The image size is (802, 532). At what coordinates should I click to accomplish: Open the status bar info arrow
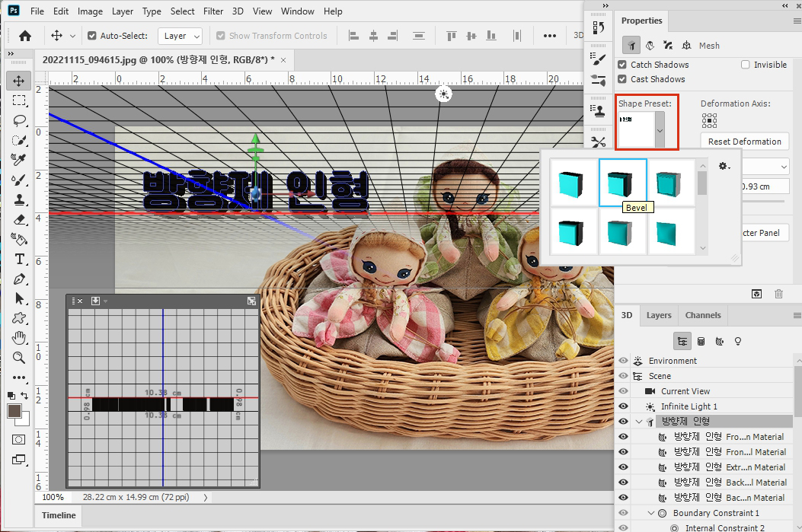[206, 497]
